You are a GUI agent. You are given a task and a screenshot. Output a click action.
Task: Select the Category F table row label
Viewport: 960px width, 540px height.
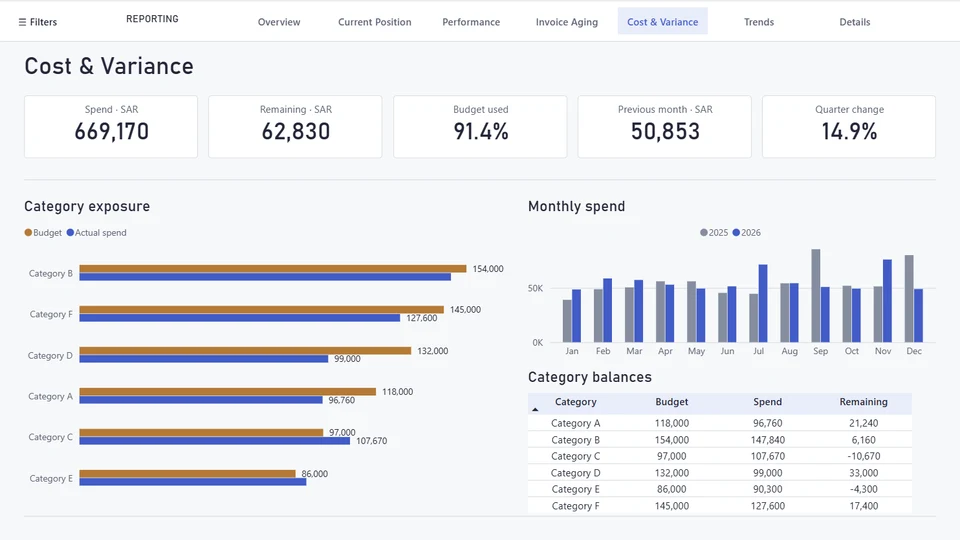click(576, 506)
